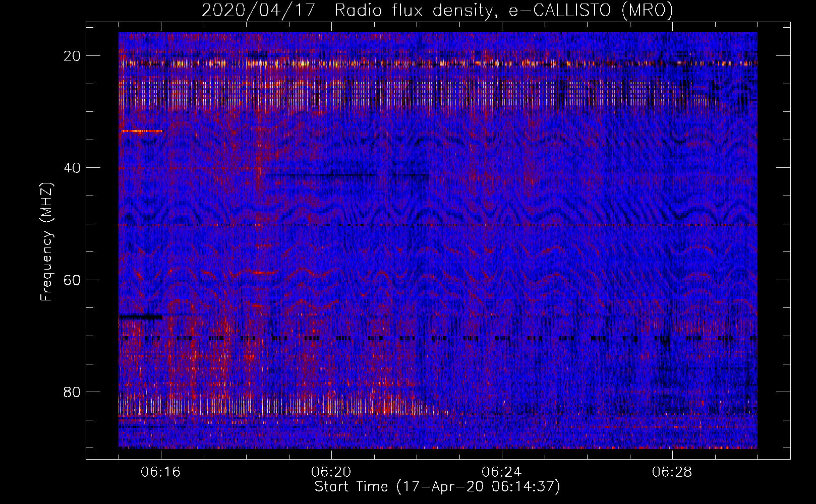The image size is (816, 504).
Task: Click the '20' frequency tick label
Action: (73, 56)
